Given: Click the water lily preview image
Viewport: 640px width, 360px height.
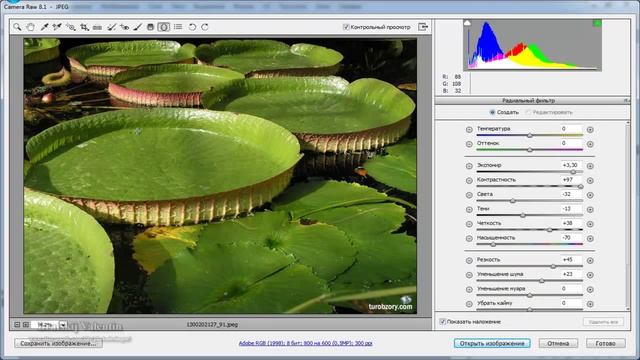Looking at the screenshot, I should [220, 176].
